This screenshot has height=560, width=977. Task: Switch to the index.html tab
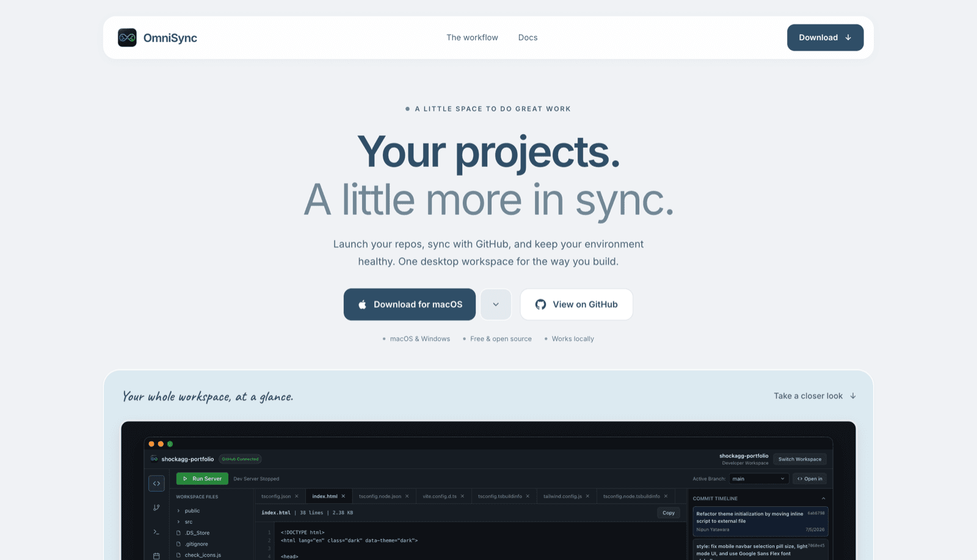coord(325,496)
